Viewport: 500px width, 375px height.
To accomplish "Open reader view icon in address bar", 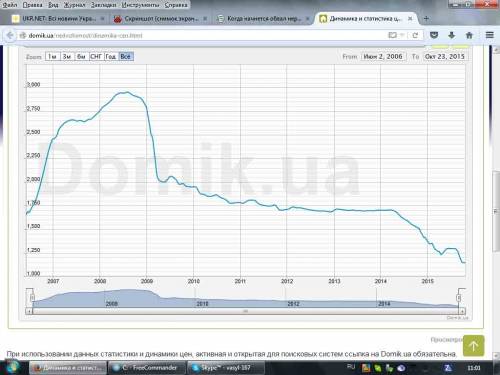I will point(393,35).
